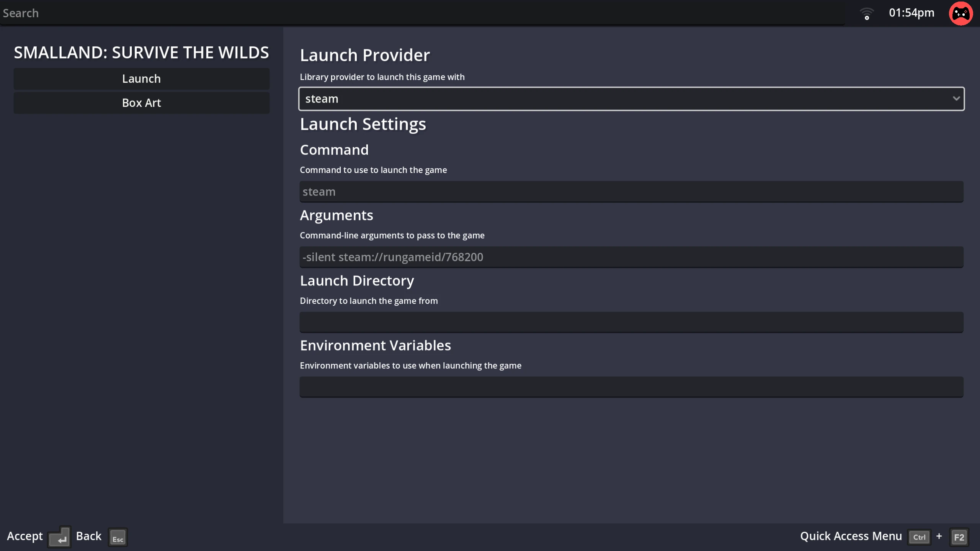Click 'Directory to launch the game from'
This screenshot has width=980, height=551.
(369, 301)
